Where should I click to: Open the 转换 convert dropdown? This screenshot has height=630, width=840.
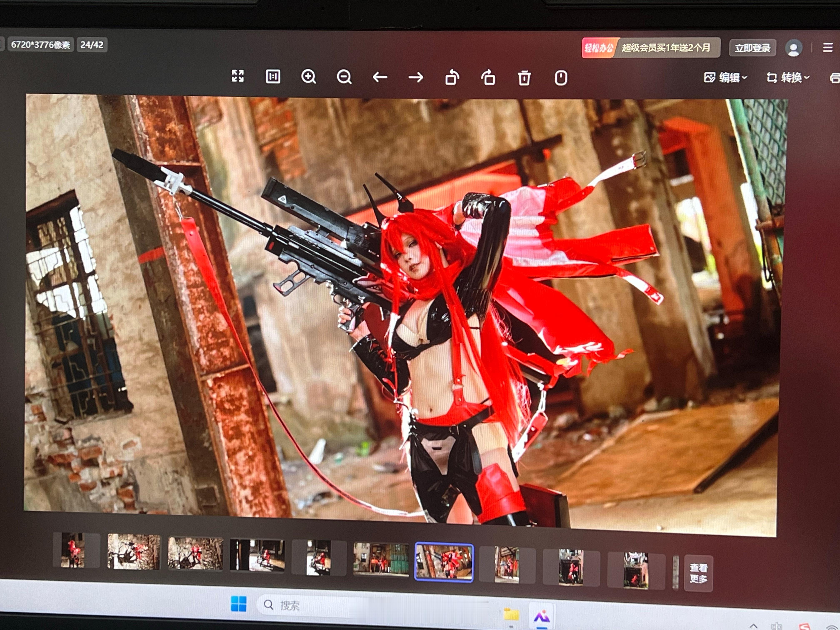coord(788,77)
